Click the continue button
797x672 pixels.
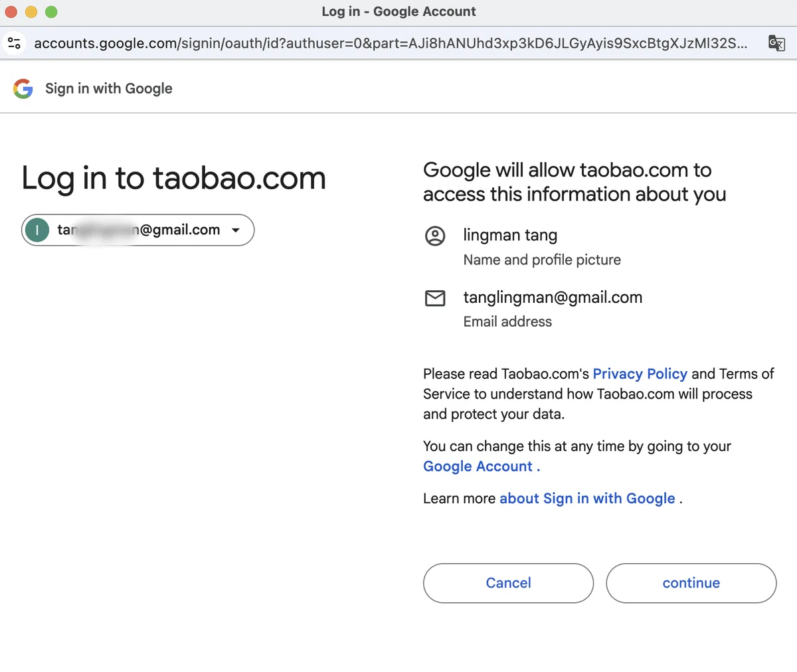tap(691, 583)
